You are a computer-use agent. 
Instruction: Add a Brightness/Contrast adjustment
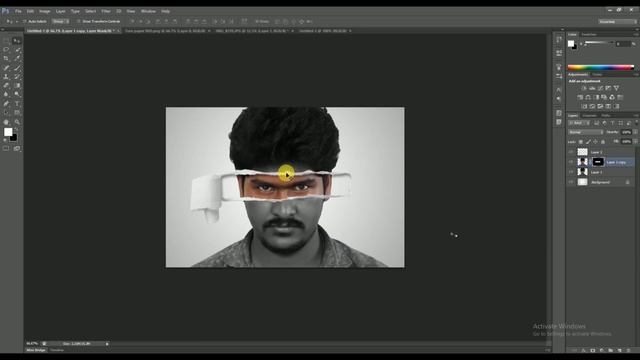(584, 88)
